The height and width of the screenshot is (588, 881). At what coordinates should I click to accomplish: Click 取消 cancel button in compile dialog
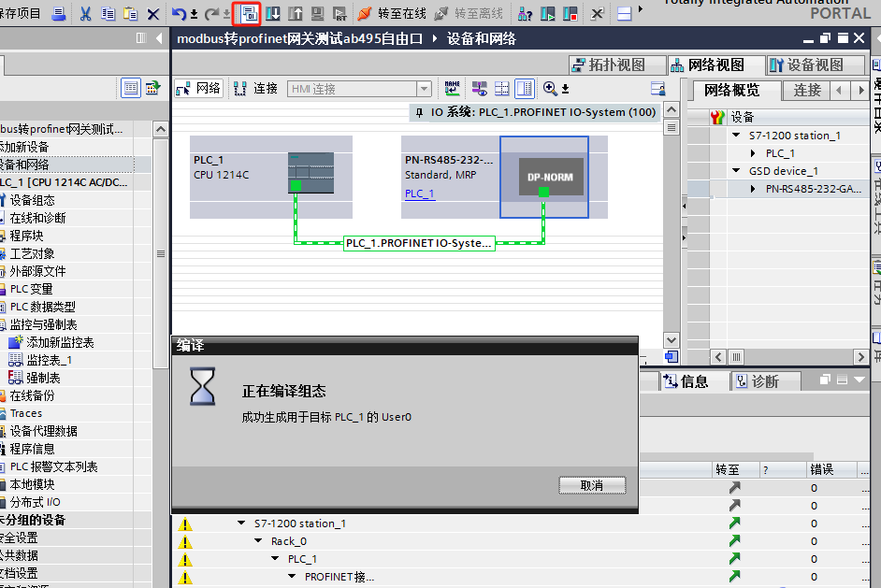592,485
